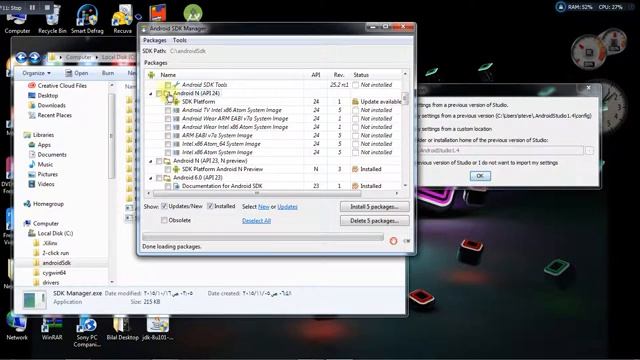Click SDK Manager.exe file thumbnail in details pane
The image size is (640, 360).
click(x=34, y=299)
